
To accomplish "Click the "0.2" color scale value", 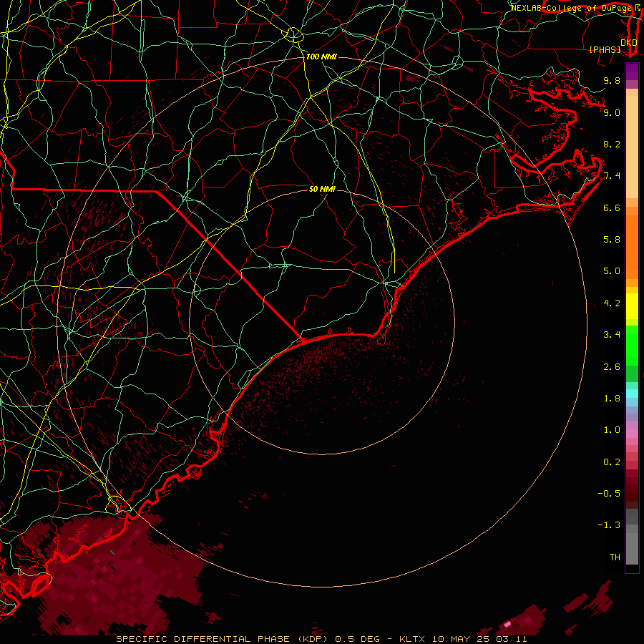I will [612, 462].
